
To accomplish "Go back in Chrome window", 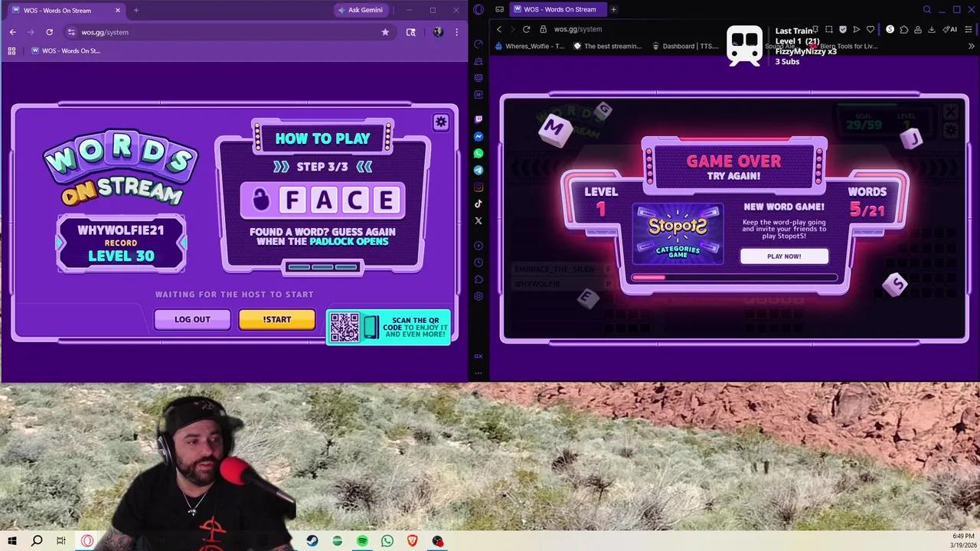I will coord(13,32).
